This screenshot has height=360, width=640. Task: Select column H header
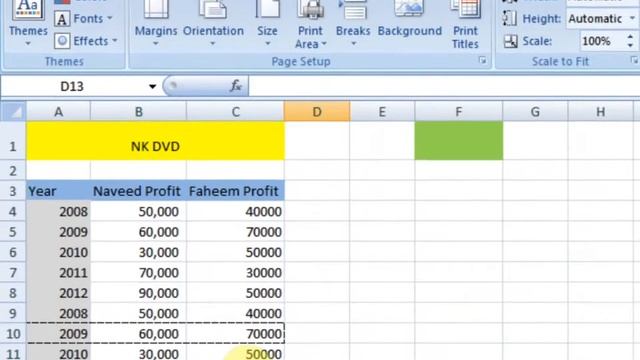pos(600,112)
